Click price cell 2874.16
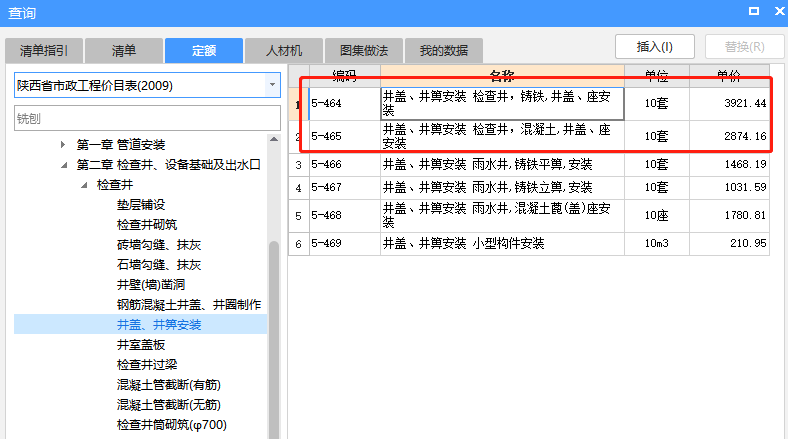The height and width of the screenshot is (439, 788). [x=729, y=136]
